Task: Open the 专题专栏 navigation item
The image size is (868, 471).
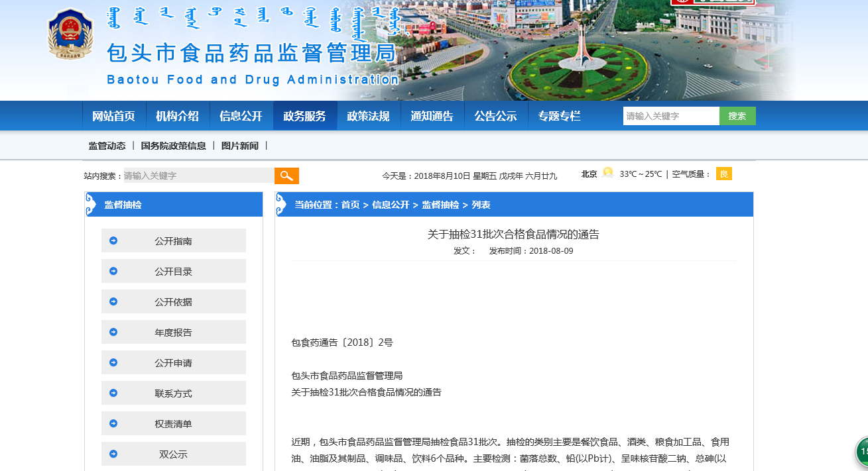Action: point(560,116)
